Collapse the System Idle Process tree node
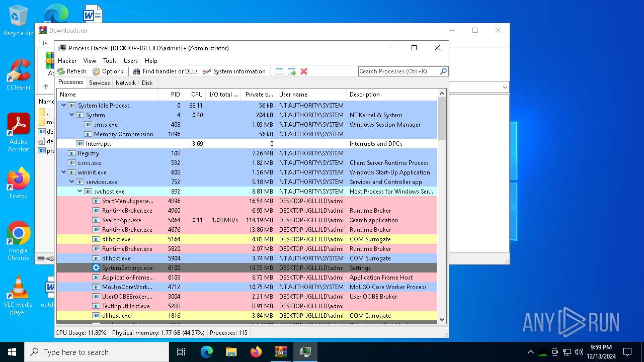 coord(63,105)
